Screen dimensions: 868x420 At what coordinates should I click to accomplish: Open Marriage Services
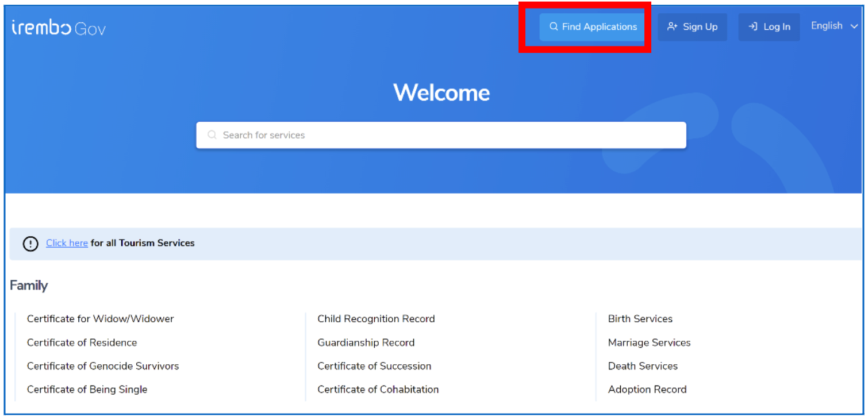coord(649,342)
